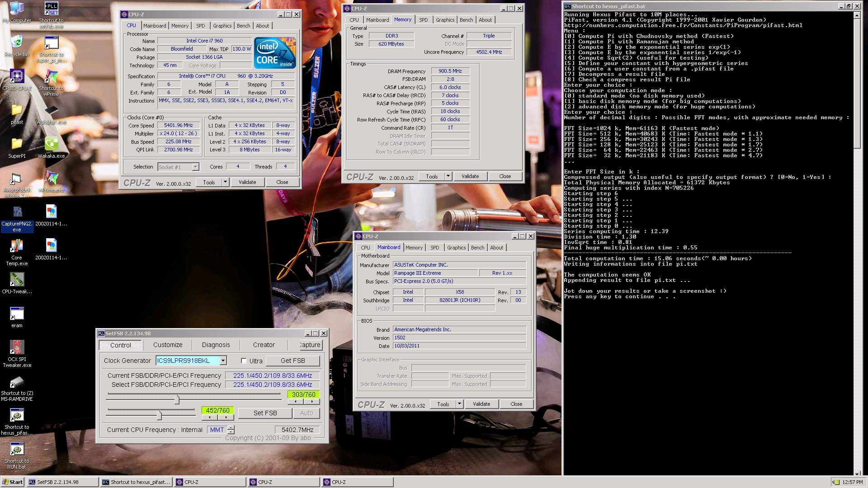Switch to Mainboard tab in CPU window
The width and height of the screenshot is (868, 488).
[155, 26]
